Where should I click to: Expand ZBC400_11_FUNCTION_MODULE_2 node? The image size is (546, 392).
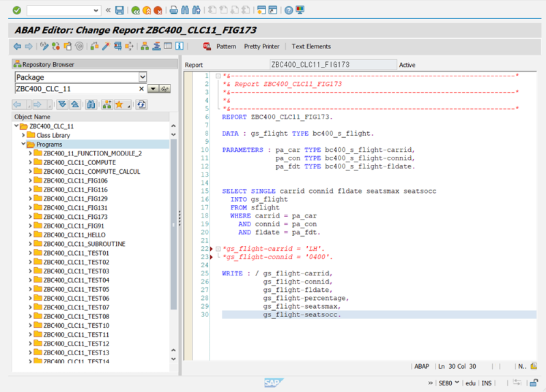30,153
